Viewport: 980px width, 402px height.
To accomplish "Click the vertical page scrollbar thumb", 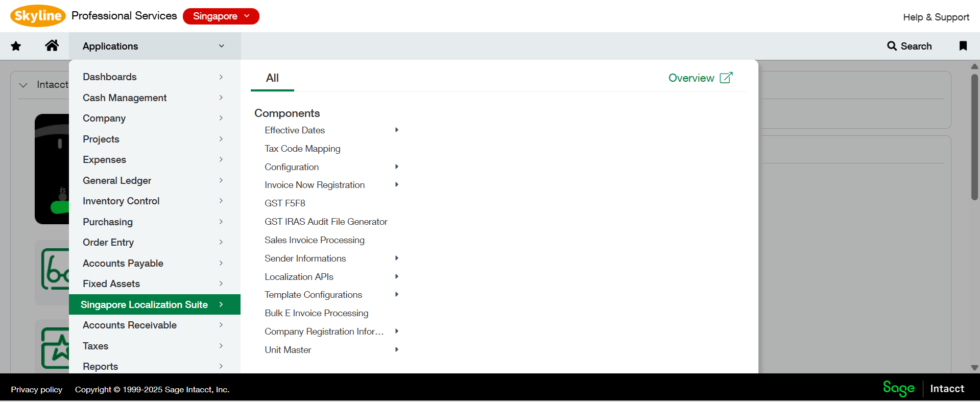I will 974,137.
